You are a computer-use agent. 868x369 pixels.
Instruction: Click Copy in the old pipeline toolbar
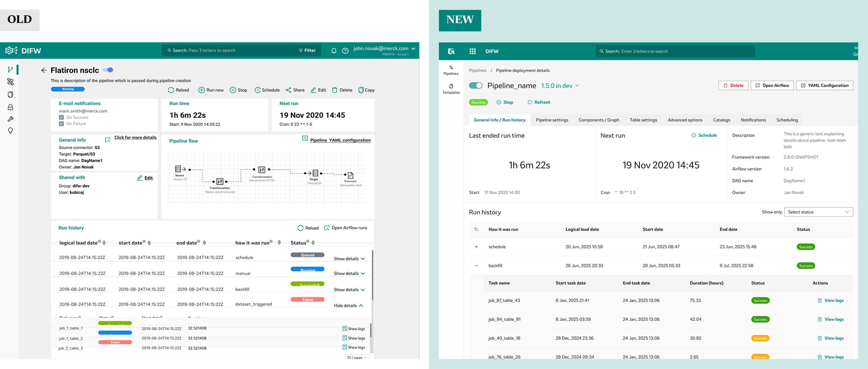point(366,90)
